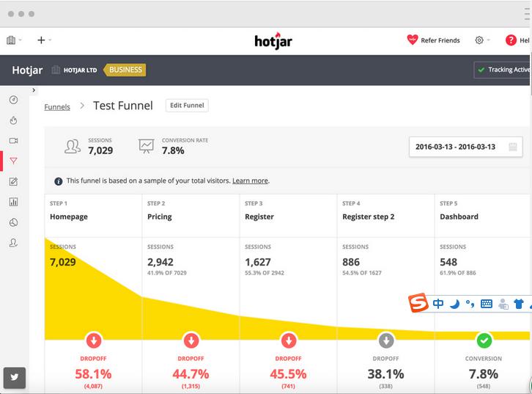
Task: Open the organizations building dropdown
Action: (14, 40)
